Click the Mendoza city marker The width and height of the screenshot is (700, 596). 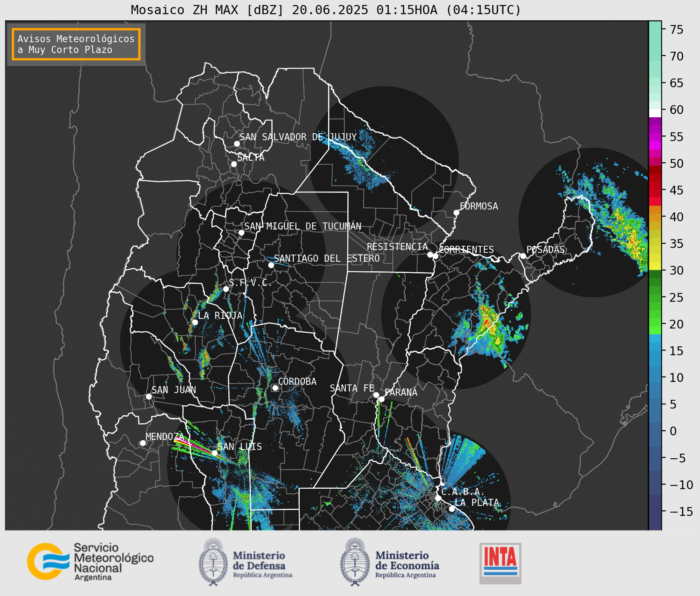143,443
